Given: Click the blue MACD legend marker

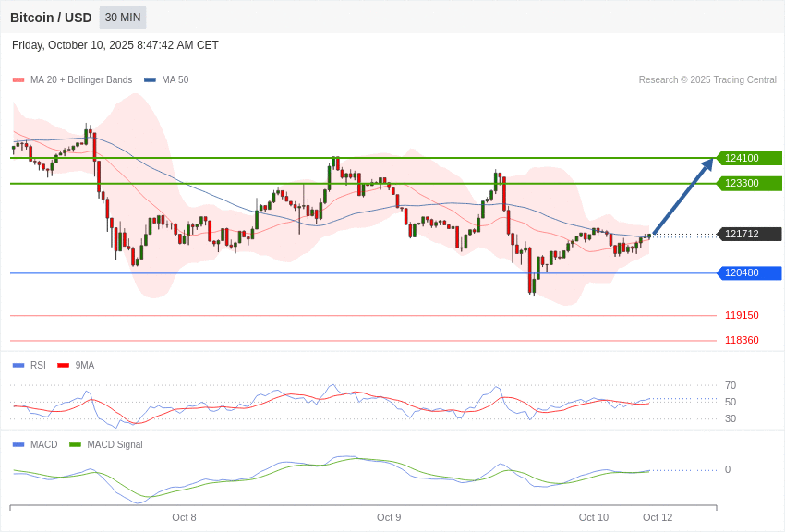Looking at the screenshot, I should coord(18,445).
